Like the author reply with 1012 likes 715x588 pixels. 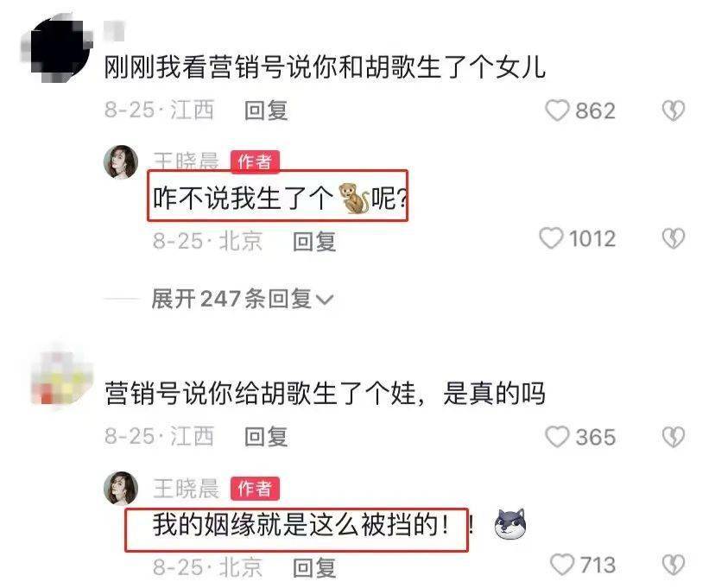pyautogui.click(x=551, y=238)
